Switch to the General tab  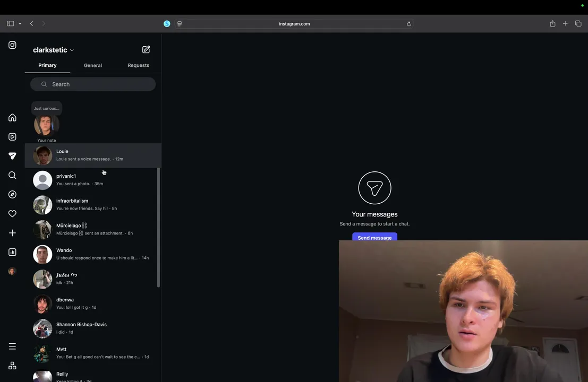[x=93, y=65]
